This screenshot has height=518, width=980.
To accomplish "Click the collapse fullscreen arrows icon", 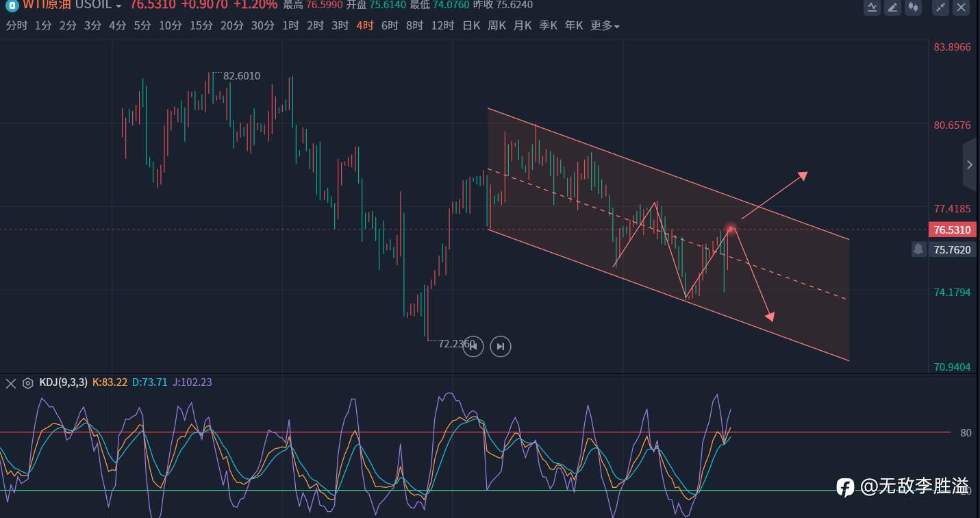I will (940, 8).
